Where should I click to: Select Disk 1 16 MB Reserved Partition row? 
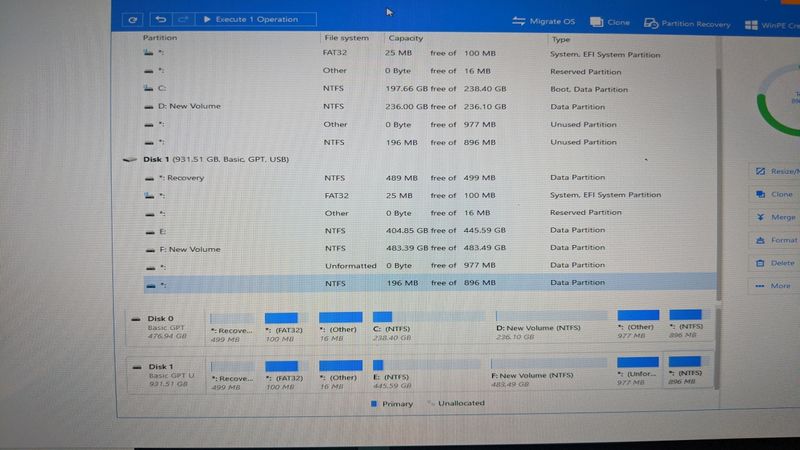coord(429,213)
